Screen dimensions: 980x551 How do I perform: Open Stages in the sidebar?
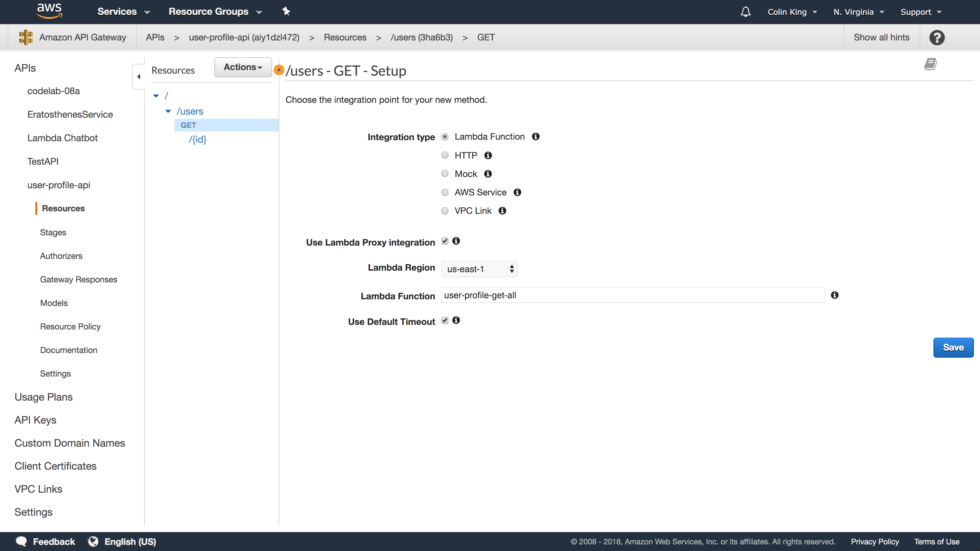coord(53,232)
